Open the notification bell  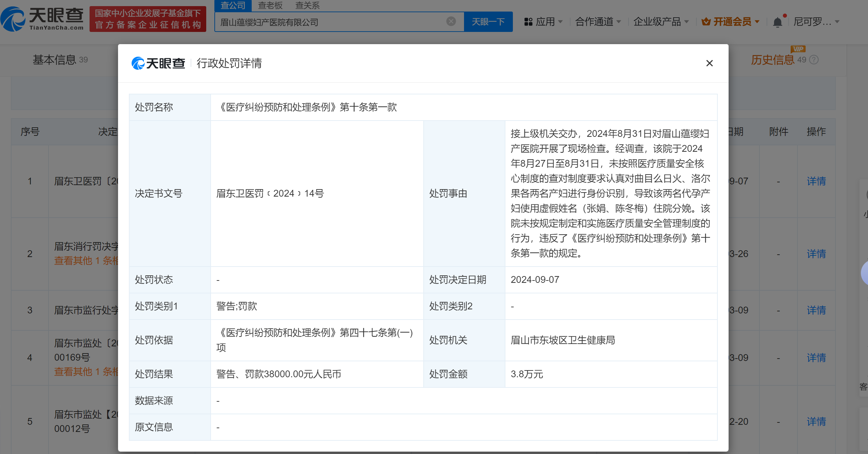tap(777, 22)
